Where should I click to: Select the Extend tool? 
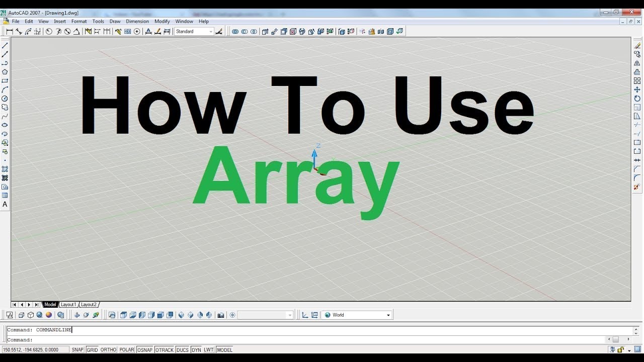coord(637,134)
